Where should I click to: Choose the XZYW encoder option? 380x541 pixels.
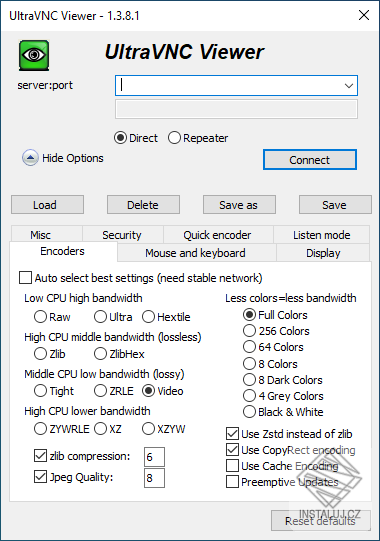coord(148,429)
